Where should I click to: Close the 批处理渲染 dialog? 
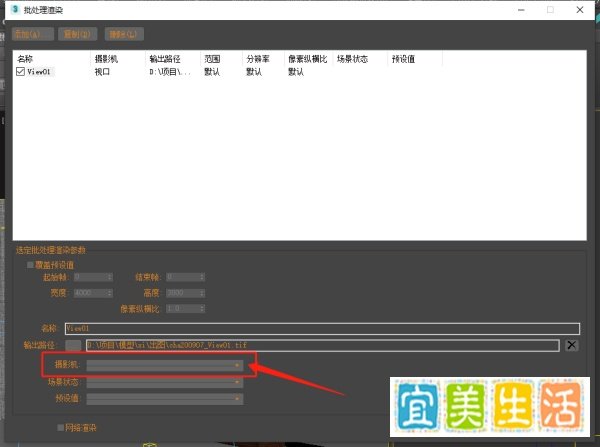[x=580, y=10]
